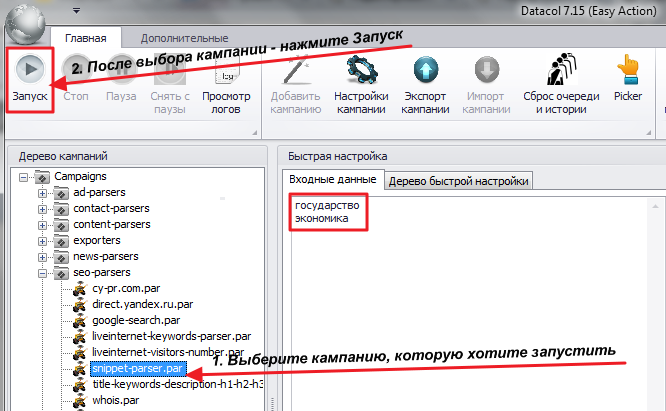Launch the Picker hand tool
Screen dimensions: 666x411
(x=628, y=79)
